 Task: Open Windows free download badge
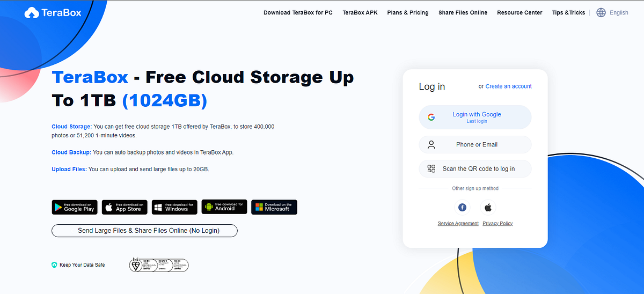point(174,207)
